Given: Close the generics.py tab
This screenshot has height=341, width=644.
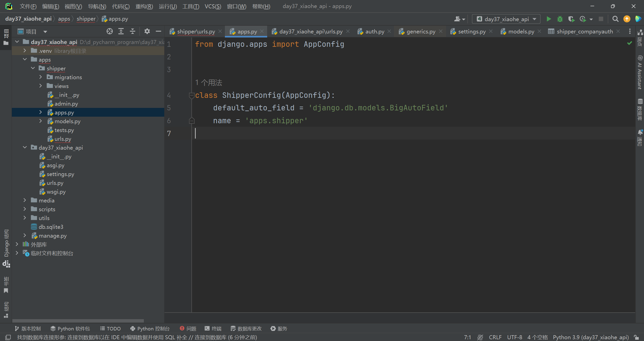Looking at the screenshot, I should pyautogui.click(x=441, y=31).
